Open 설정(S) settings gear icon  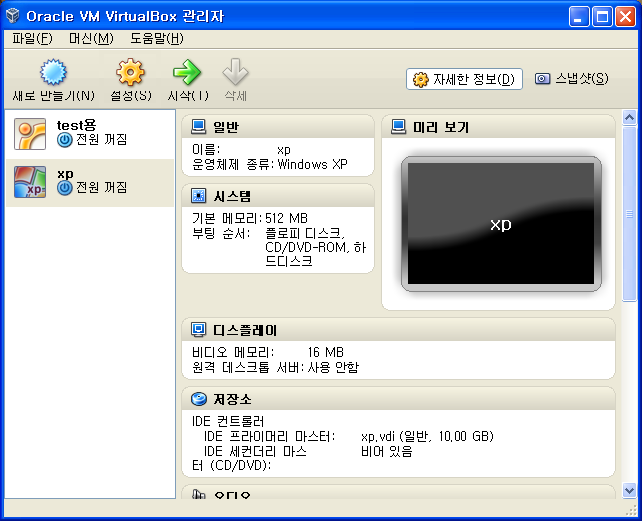(130, 72)
